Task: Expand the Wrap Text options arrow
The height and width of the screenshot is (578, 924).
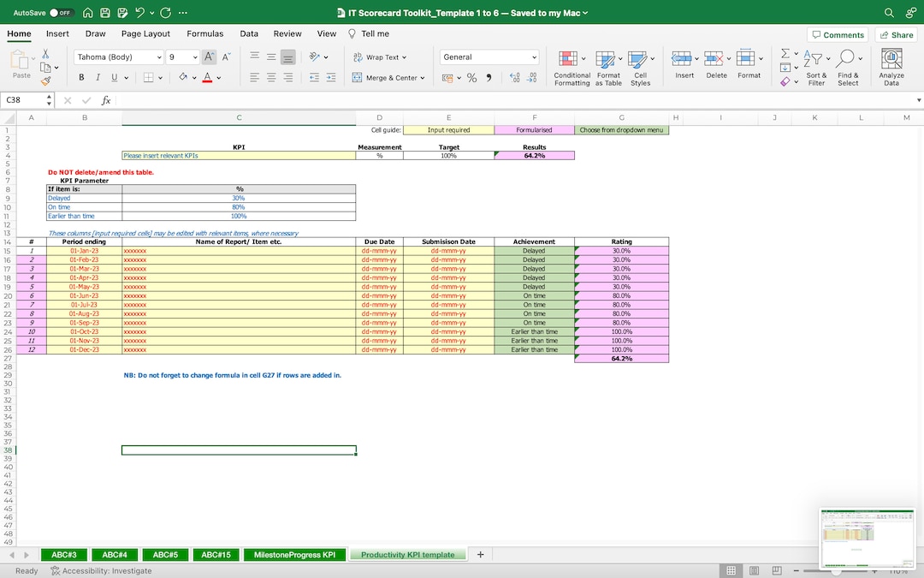Action: [404, 57]
